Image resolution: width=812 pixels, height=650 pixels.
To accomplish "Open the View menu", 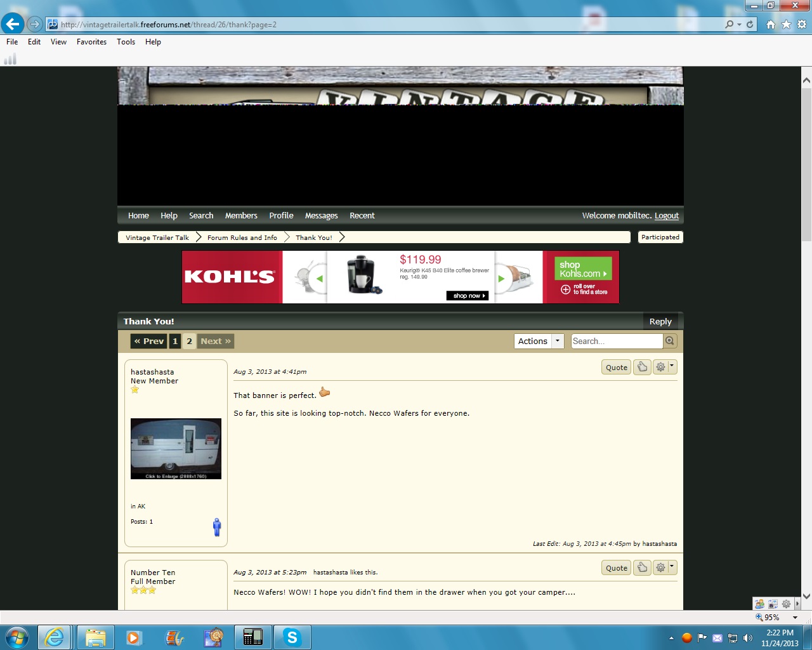I will click(58, 42).
